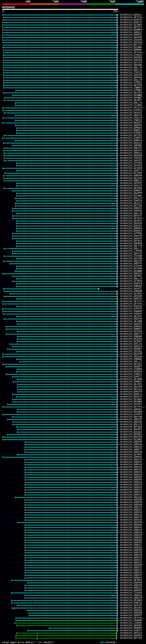This screenshot has height=644, width=146.
Task: Click hit label UniRef100_Q75RZ1
Action: [131, 82]
